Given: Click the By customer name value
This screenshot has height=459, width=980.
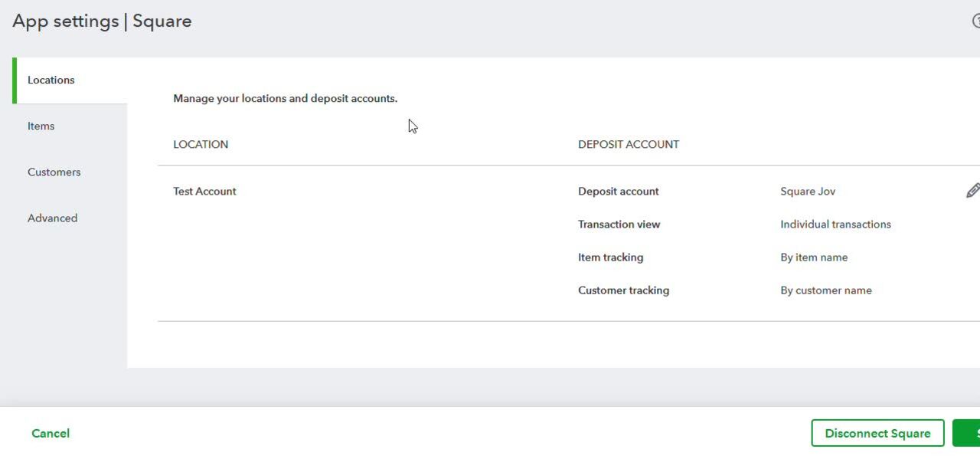Looking at the screenshot, I should 826,290.
